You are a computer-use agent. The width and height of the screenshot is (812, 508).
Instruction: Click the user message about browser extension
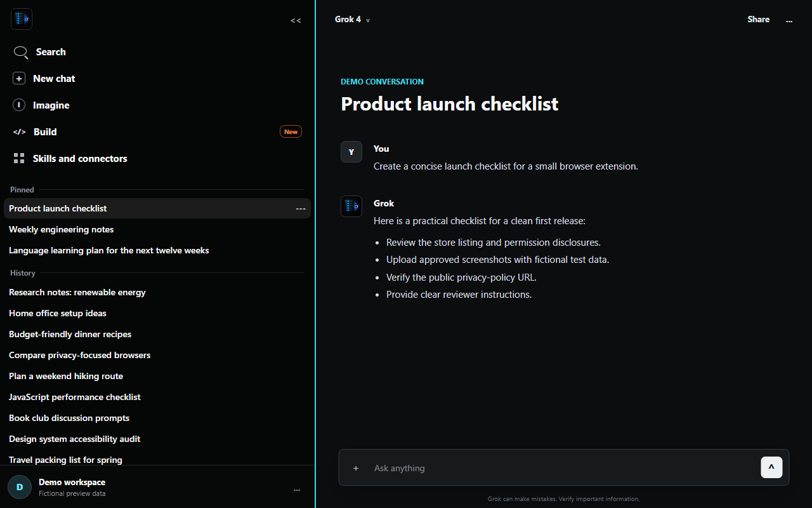[x=506, y=166]
